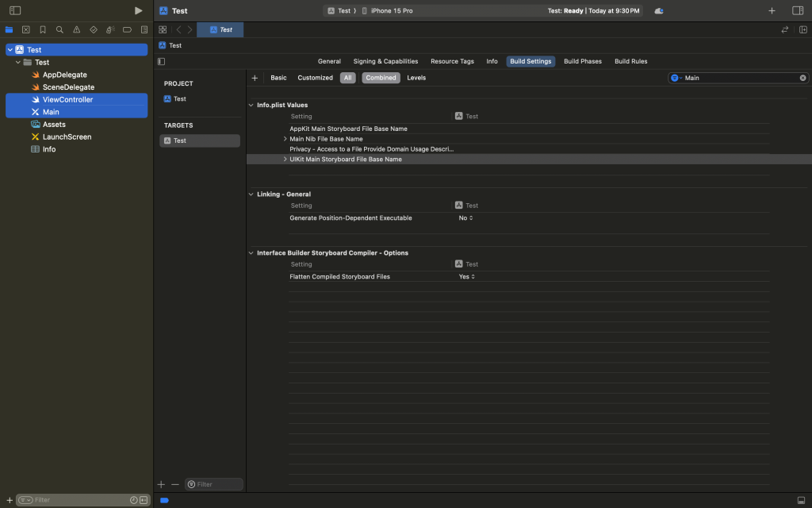Image resolution: width=812 pixels, height=508 pixels.
Task: Switch to Resource Tags tab
Action: (452, 61)
